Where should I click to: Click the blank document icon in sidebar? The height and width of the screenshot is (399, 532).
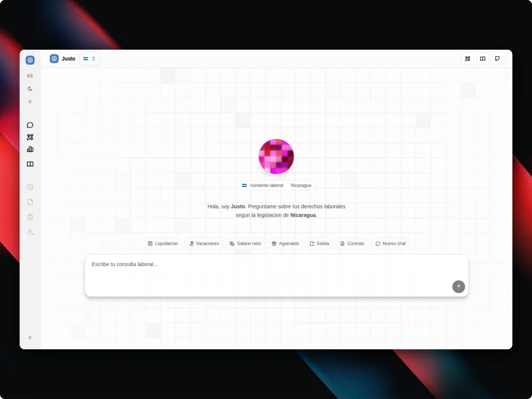click(30, 202)
